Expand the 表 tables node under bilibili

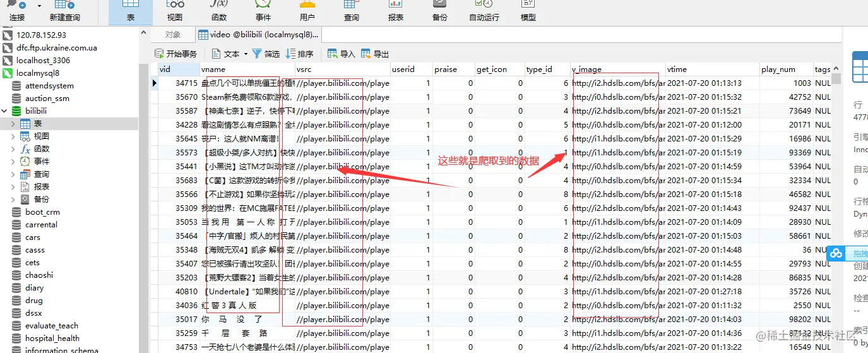(x=13, y=123)
